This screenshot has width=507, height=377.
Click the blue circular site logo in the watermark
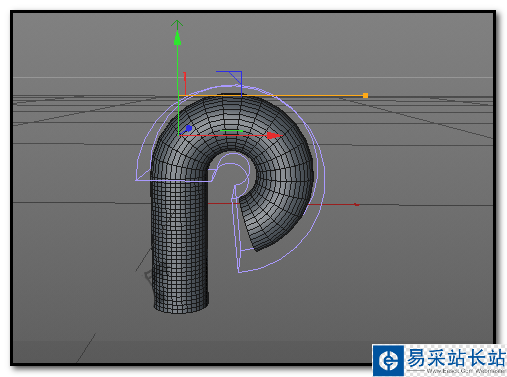[x=388, y=360]
